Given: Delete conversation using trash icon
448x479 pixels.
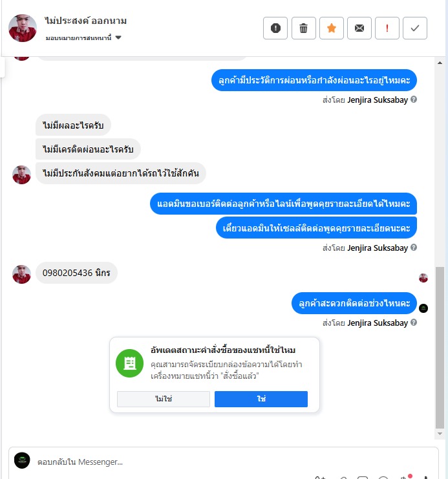Looking at the screenshot, I should pos(303,28).
